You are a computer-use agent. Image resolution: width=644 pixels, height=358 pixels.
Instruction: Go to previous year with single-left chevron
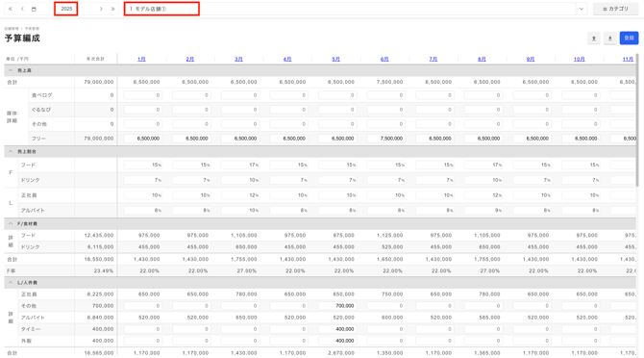click(x=22, y=9)
